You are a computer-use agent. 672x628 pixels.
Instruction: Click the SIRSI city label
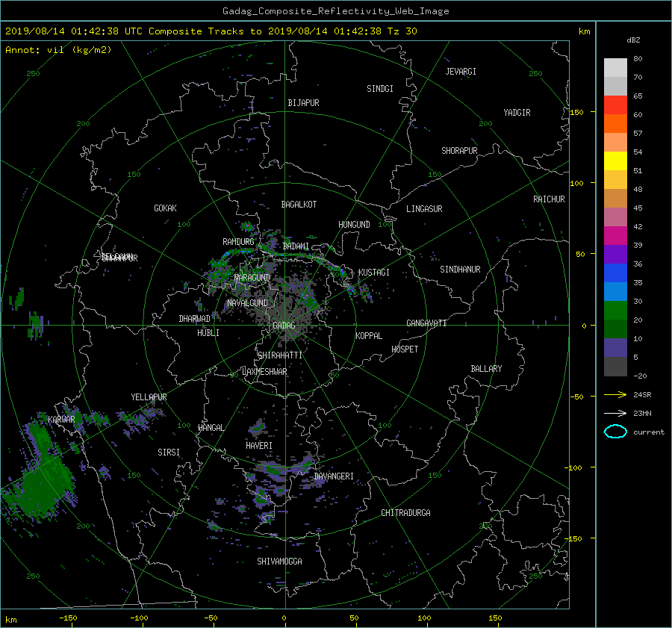(x=169, y=453)
